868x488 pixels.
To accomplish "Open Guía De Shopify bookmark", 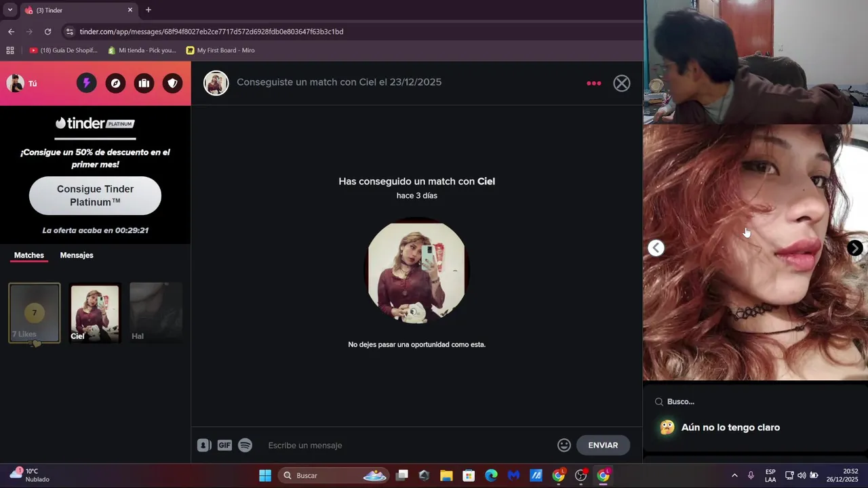I will [x=64, y=50].
